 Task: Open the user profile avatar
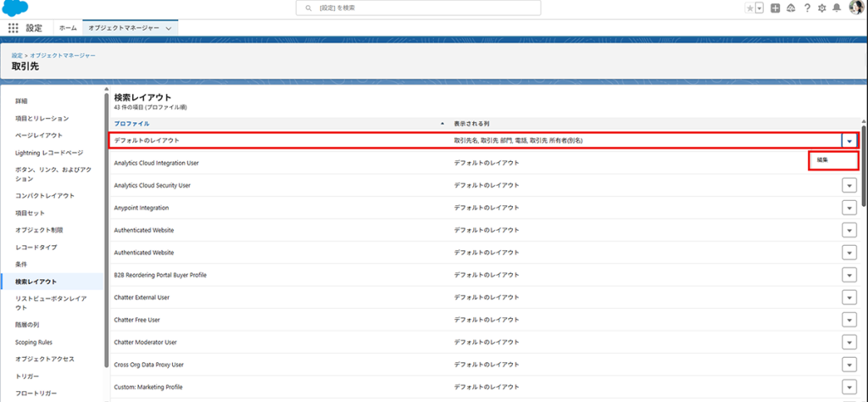(856, 8)
